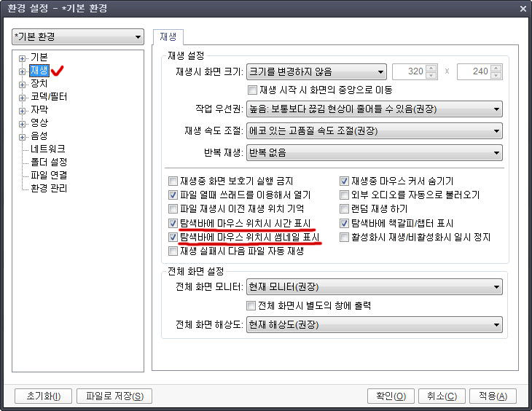Screen dimensions: 532x411
Task: Select 장치 in settings tree
Action: click(x=39, y=84)
